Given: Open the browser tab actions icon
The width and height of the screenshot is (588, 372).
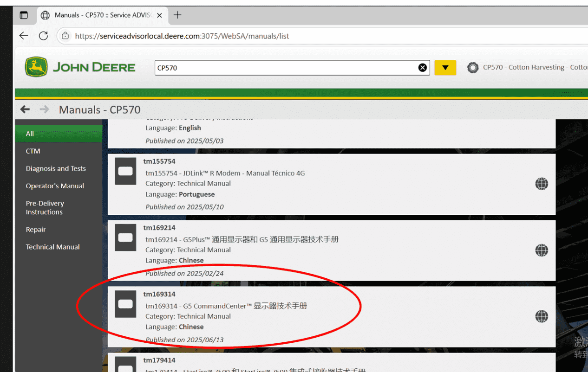Looking at the screenshot, I should pos(24,15).
